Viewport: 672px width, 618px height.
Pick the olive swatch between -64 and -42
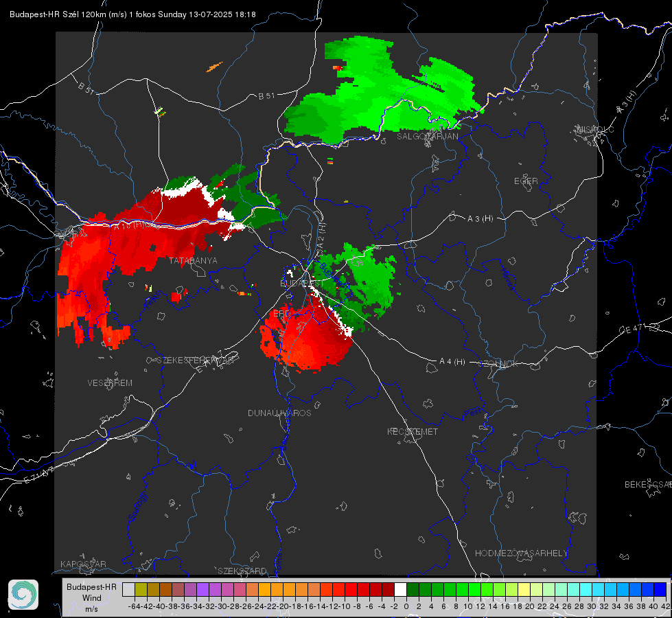pyautogui.click(x=141, y=589)
